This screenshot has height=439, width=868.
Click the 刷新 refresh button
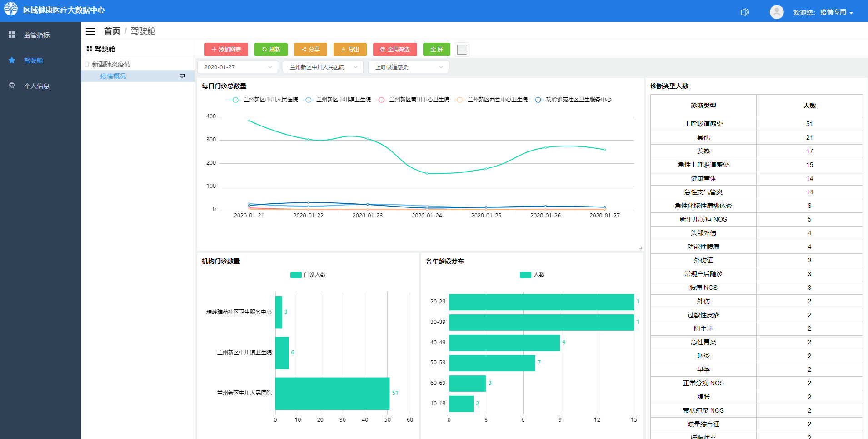point(271,50)
